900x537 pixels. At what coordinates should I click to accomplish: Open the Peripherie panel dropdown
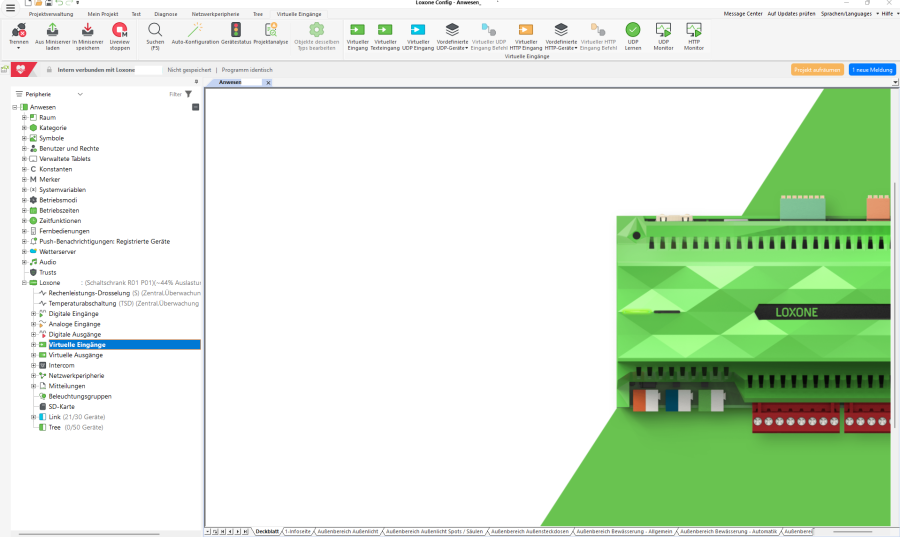tap(80, 94)
